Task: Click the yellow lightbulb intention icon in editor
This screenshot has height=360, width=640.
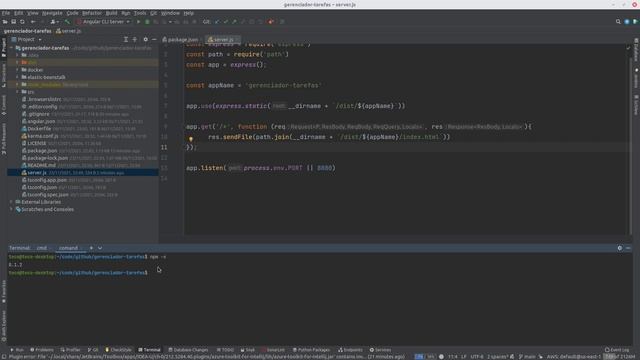Action: point(191,139)
